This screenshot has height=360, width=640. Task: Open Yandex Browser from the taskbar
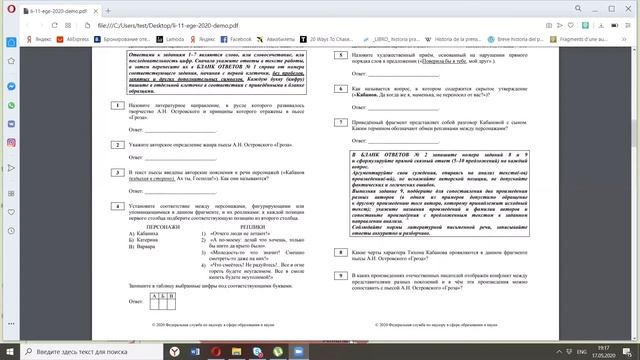174,351
